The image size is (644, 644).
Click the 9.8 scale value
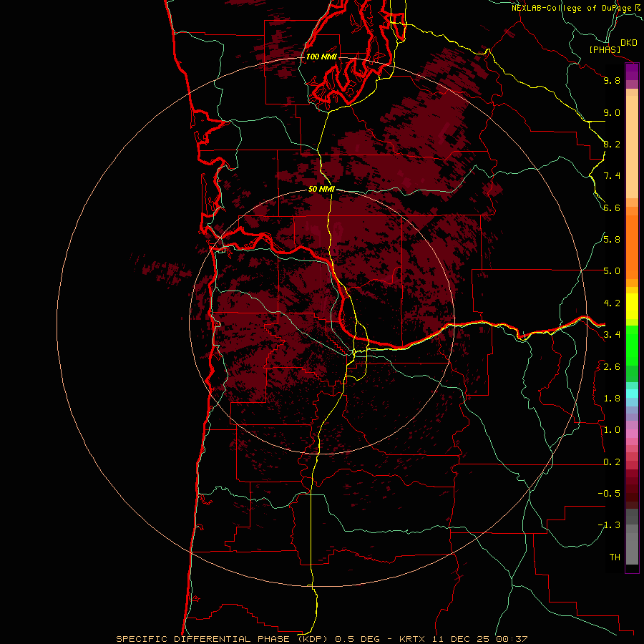(612, 80)
